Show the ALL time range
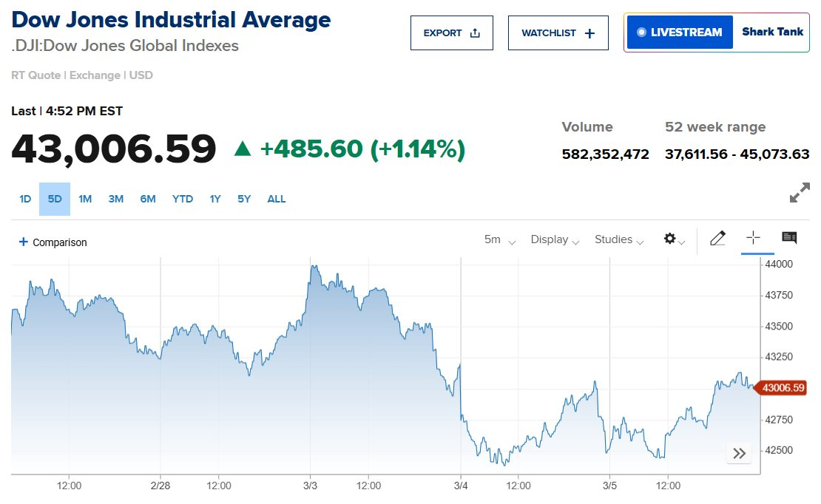This screenshot has height=504, width=821. 277,199
